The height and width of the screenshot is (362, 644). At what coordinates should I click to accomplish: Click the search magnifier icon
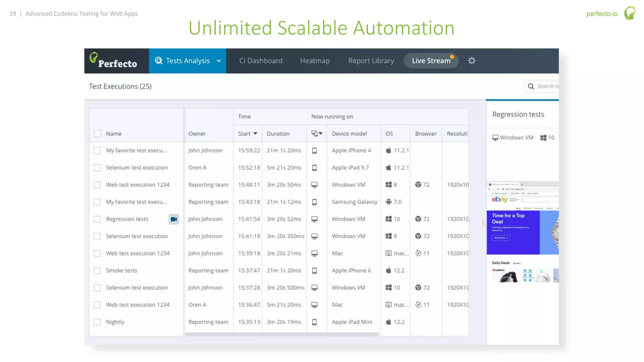click(x=531, y=86)
